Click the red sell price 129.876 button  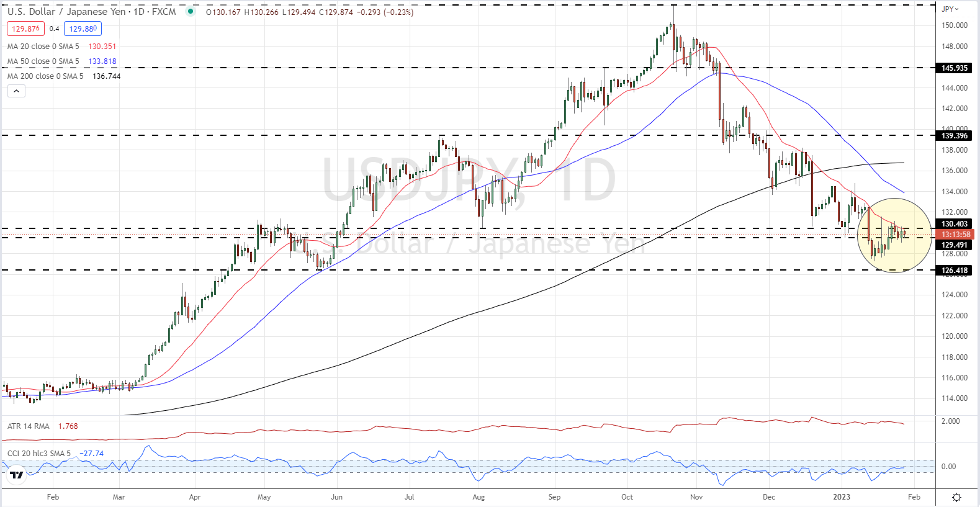pyautogui.click(x=25, y=29)
